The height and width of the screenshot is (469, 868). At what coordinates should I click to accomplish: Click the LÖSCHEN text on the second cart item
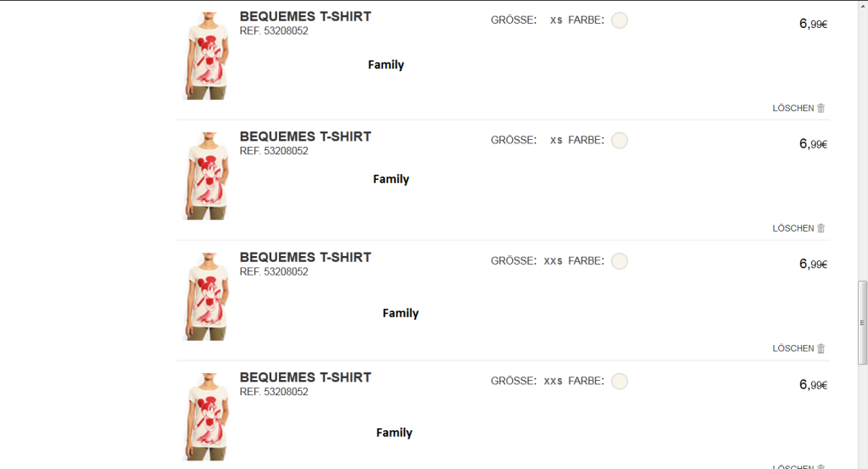point(793,229)
